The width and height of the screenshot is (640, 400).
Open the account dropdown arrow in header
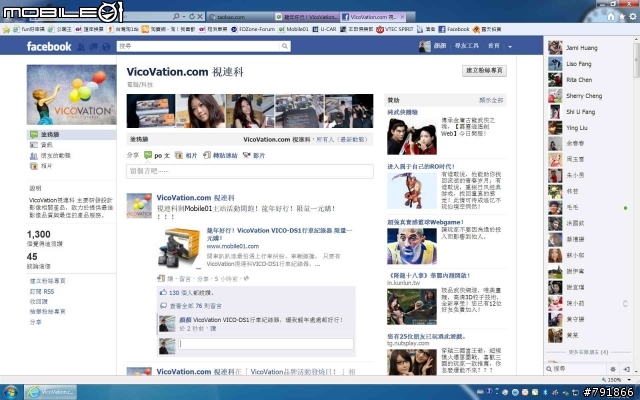510,47
